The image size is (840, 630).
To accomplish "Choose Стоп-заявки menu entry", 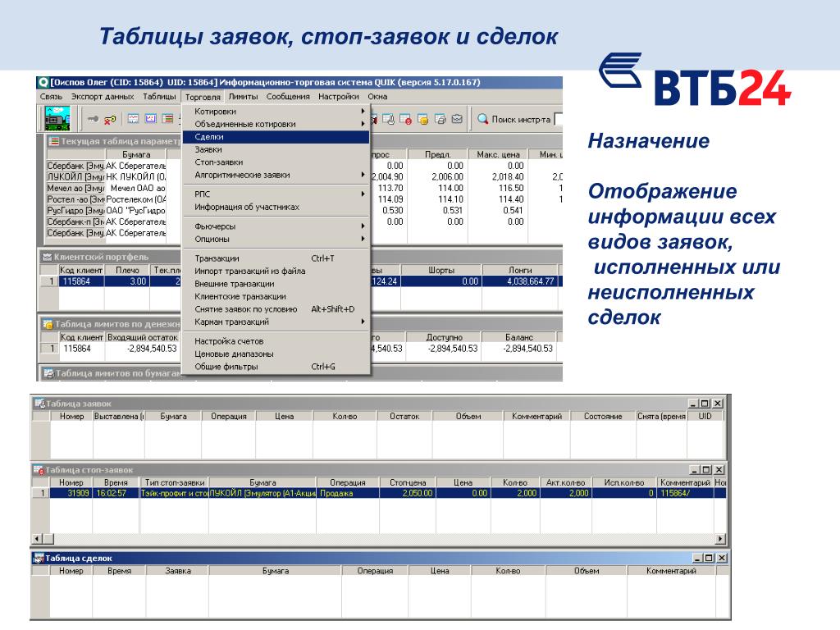I will pyautogui.click(x=276, y=162).
